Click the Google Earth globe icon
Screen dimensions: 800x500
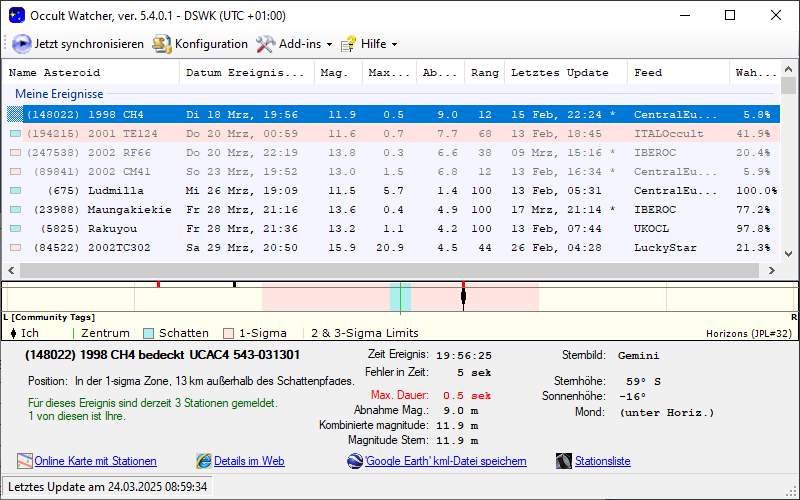(x=355, y=461)
